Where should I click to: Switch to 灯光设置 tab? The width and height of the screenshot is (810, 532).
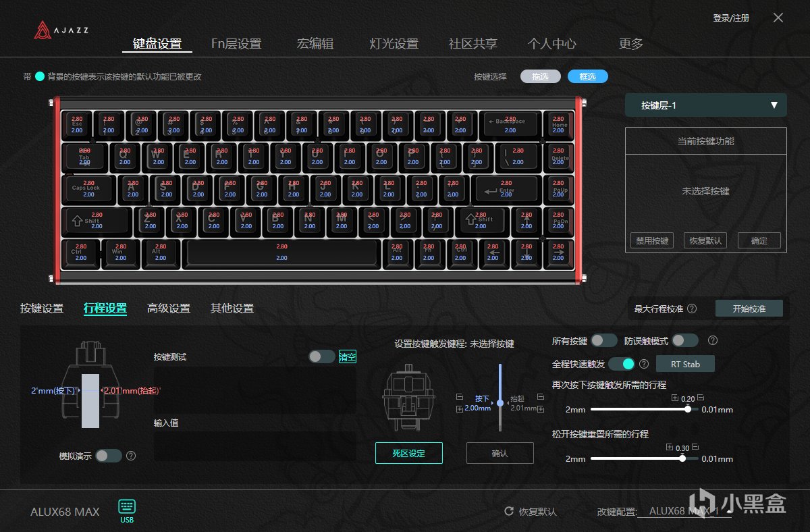pos(394,44)
